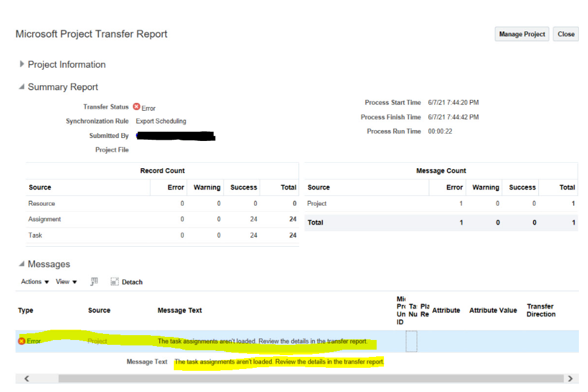Collapse the Messages section
588x392 pixels.
pos(22,264)
